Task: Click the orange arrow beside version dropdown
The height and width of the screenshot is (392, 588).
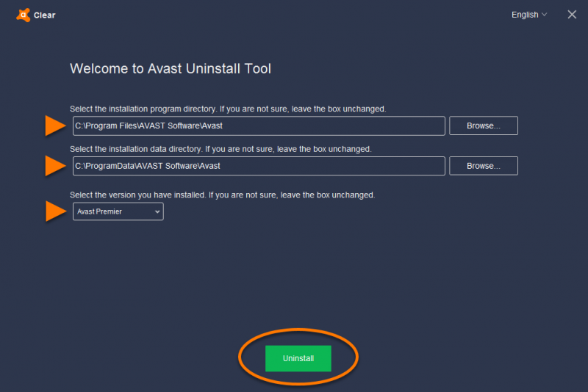Action: [55, 211]
